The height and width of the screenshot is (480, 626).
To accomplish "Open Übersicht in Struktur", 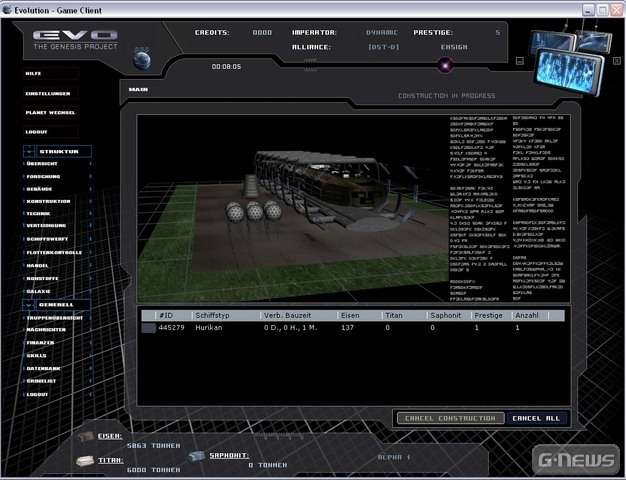I will coord(42,164).
